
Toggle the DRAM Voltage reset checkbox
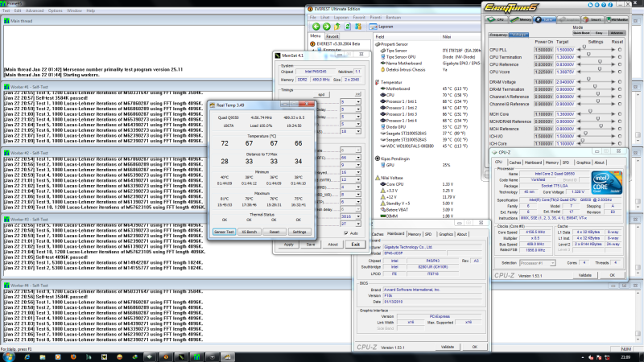620,82
